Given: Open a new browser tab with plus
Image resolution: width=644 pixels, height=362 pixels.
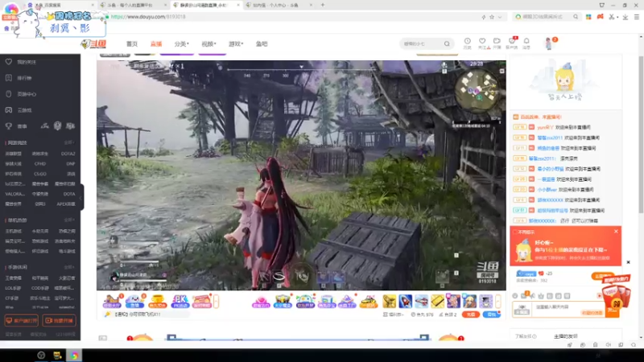Looking at the screenshot, I should [x=323, y=5].
